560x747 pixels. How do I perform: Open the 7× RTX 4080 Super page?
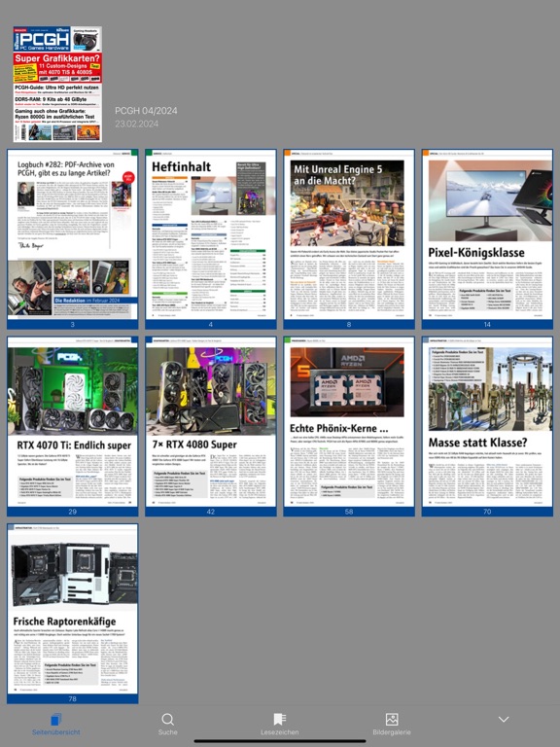pos(211,426)
